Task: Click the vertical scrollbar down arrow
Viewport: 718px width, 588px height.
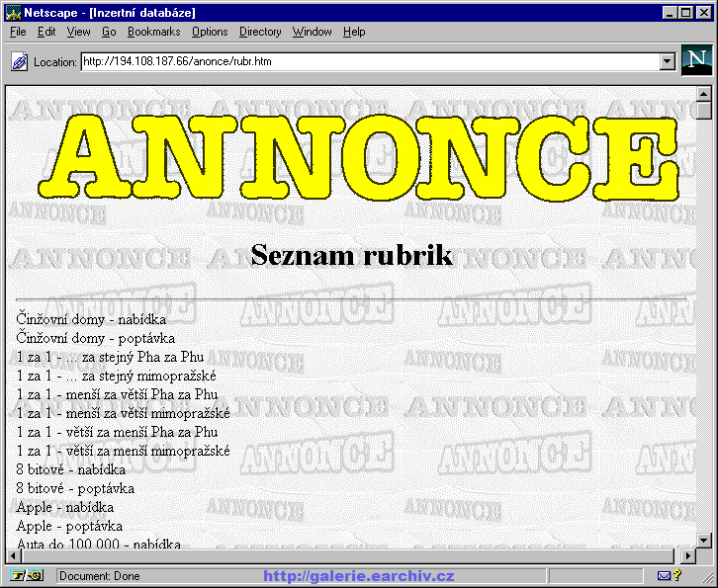Action: [704, 540]
